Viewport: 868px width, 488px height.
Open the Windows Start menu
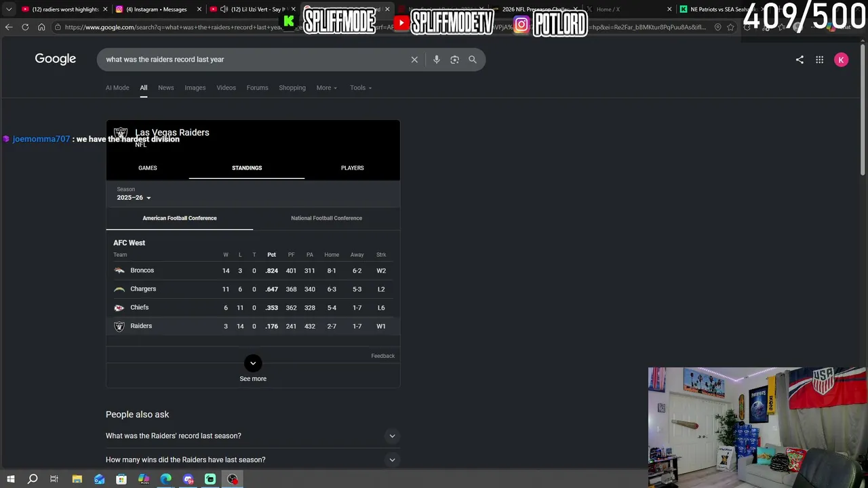click(10, 479)
